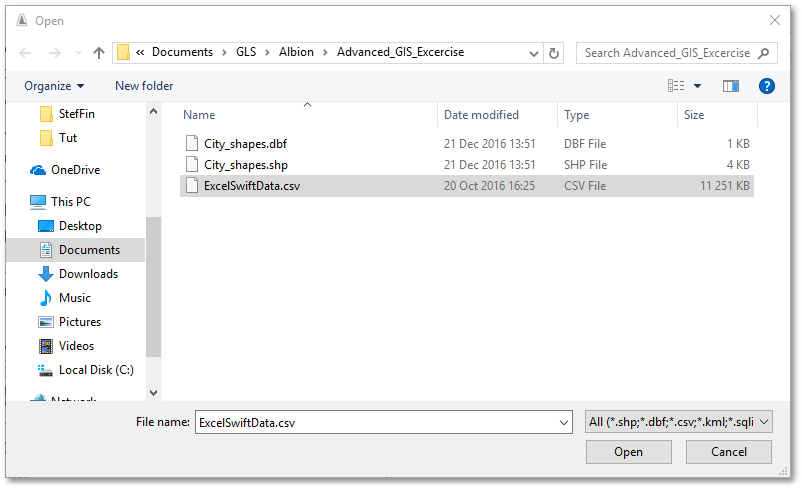Expand address bar history dropdown
This screenshot has height=489, width=802.
point(533,53)
